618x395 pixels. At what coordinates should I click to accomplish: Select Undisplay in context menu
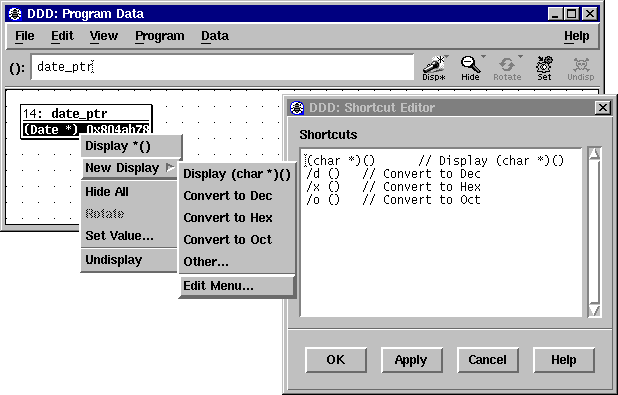[x=129, y=260]
